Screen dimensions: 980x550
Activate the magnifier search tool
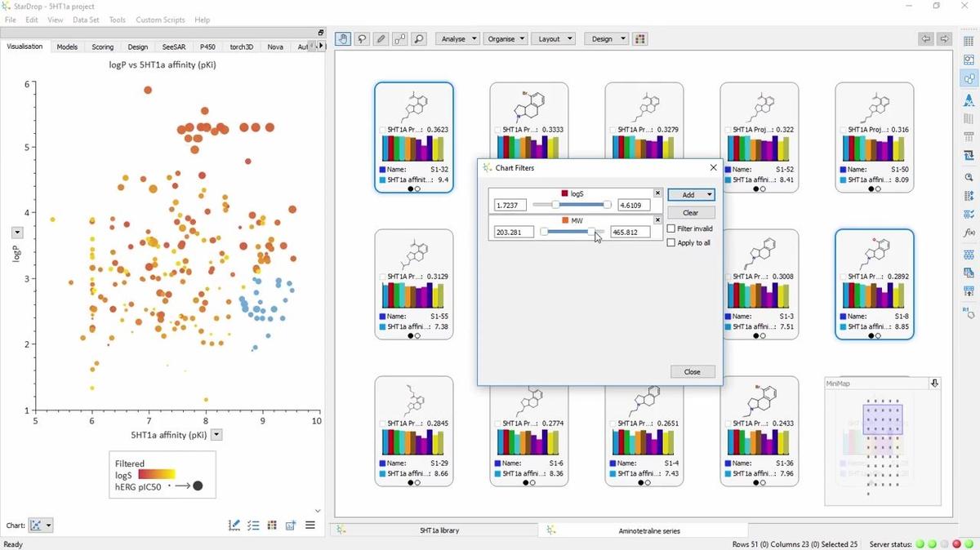tap(419, 39)
